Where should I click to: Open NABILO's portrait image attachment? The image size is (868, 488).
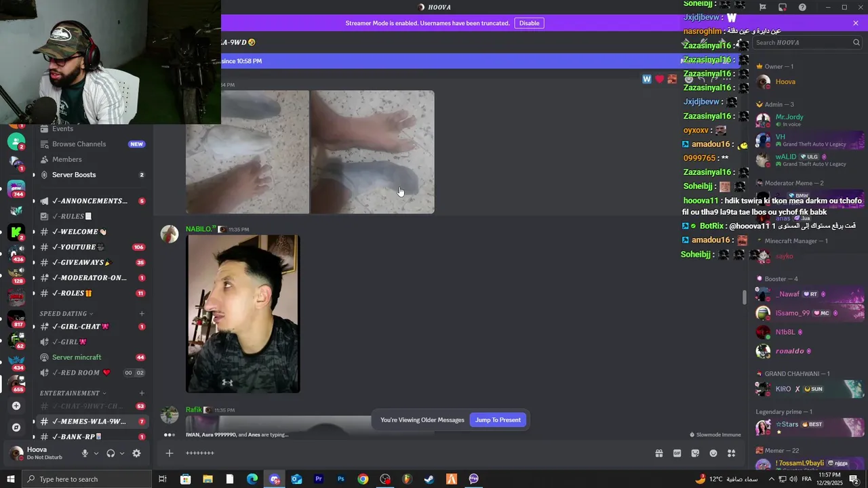pos(243,314)
